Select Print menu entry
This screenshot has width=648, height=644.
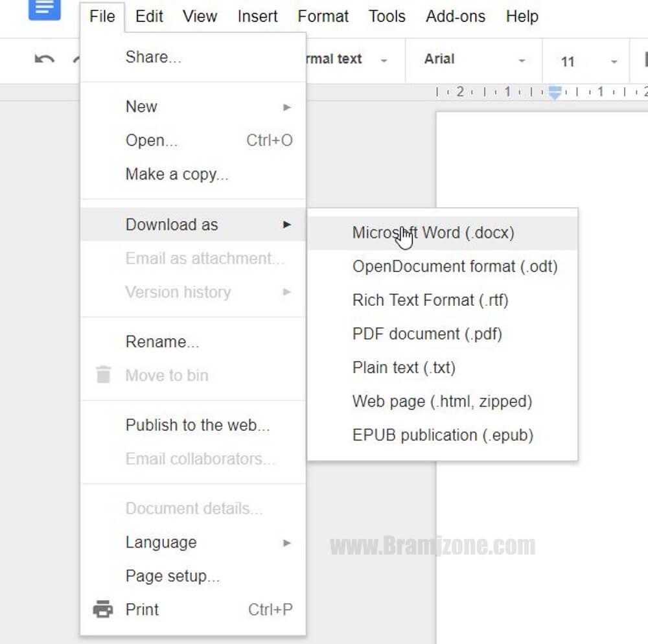coord(193,610)
